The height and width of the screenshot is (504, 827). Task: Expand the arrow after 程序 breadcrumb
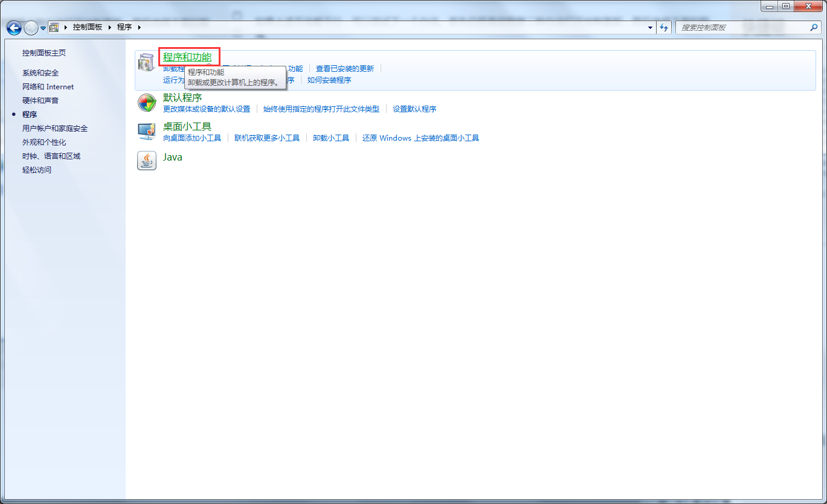tap(139, 28)
